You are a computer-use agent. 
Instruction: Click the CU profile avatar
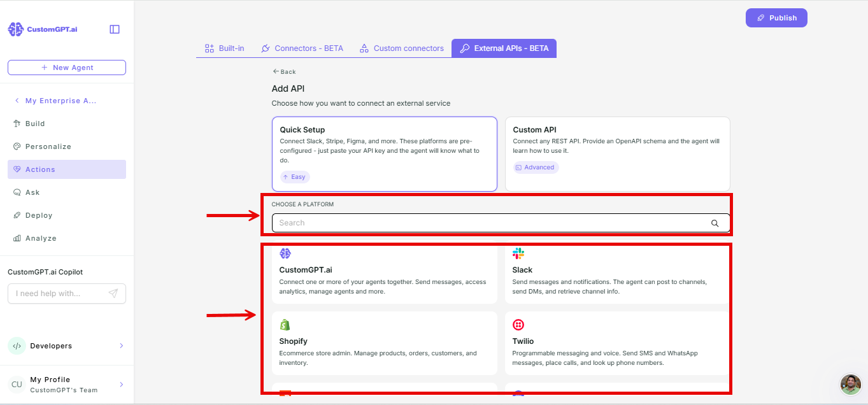[17, 385]
